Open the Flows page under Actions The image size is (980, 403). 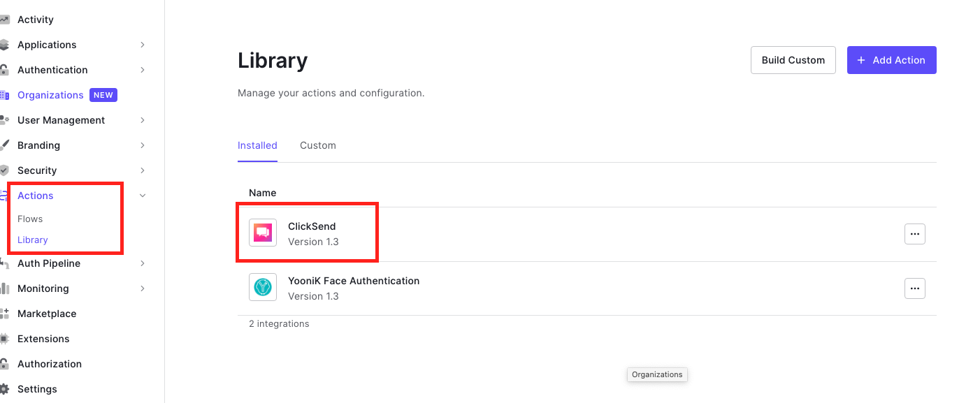(x=30, y=219)
